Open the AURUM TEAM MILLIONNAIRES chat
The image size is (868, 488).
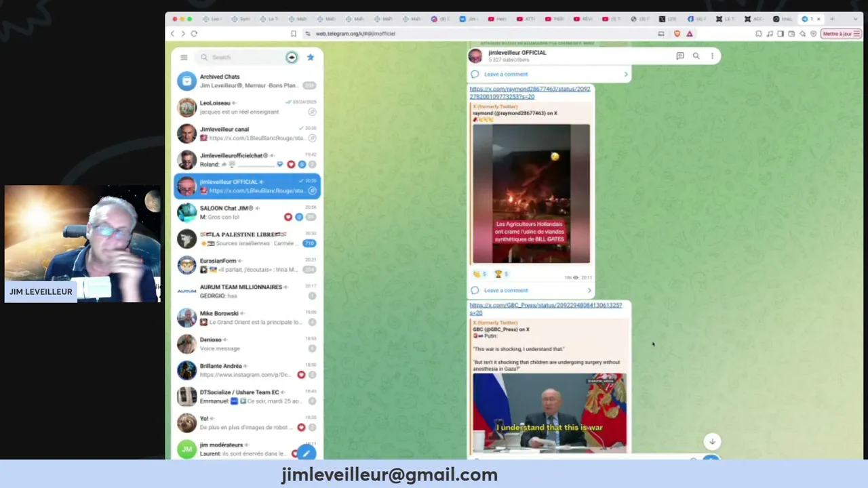click(248, 291)
